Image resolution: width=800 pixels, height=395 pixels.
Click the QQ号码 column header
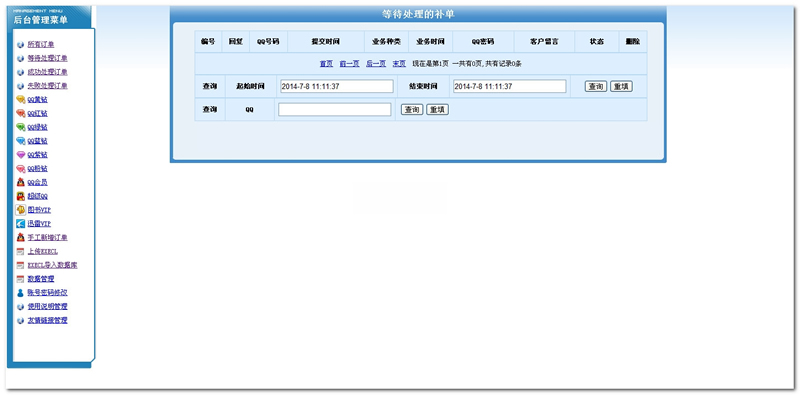(268, 41)
